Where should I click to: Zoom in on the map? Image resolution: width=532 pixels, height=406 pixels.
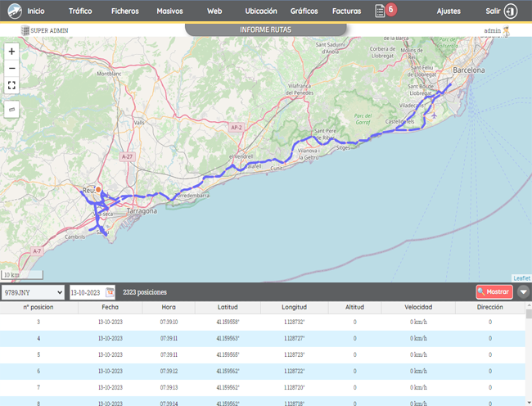[11, 52]
